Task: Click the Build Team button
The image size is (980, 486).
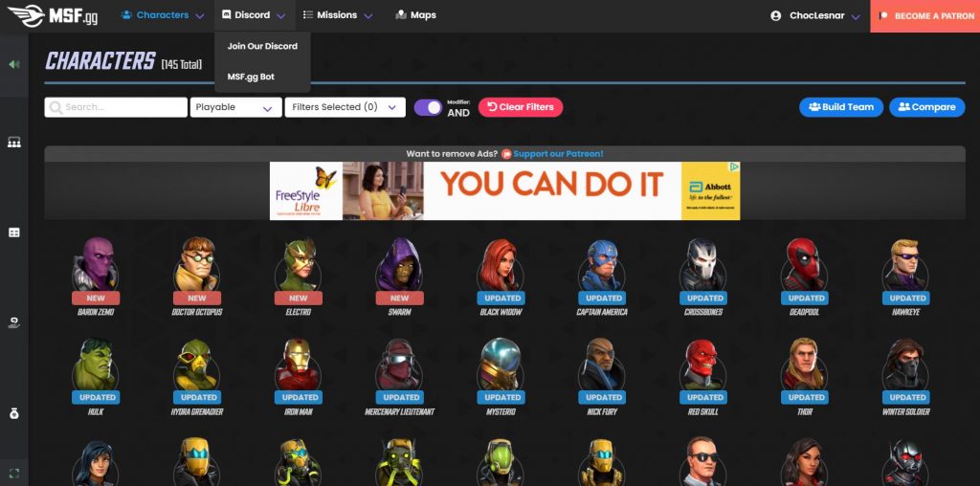Action: tap(840, 107)
